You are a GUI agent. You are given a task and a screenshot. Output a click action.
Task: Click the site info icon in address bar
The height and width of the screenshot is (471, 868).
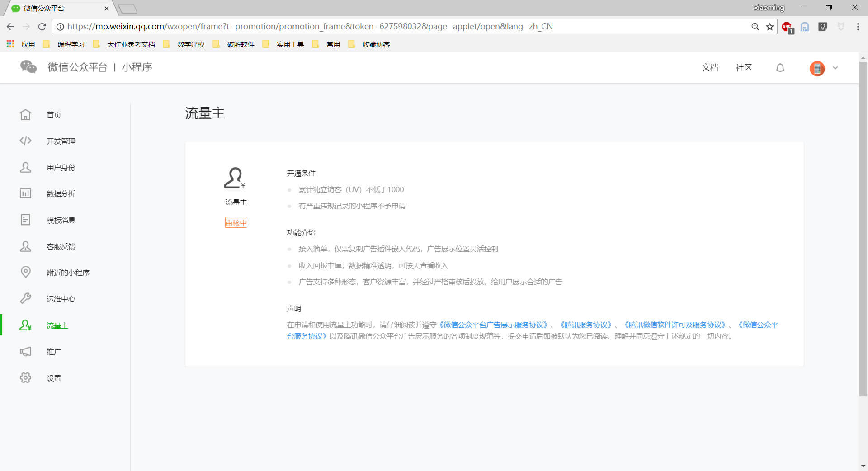60,27
